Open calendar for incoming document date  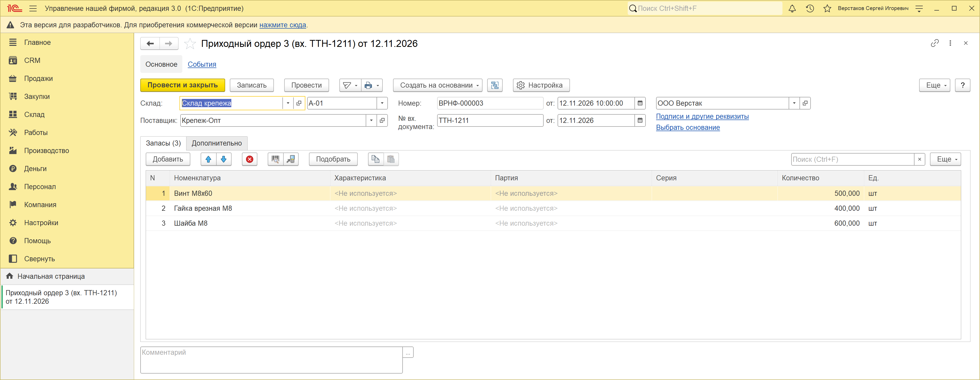coord(640,121)
